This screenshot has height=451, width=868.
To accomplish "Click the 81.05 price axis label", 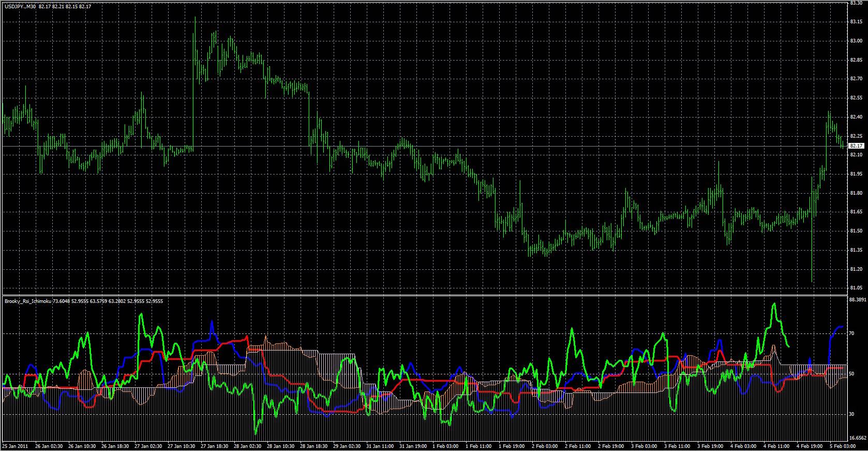I will tap(856, 288).
